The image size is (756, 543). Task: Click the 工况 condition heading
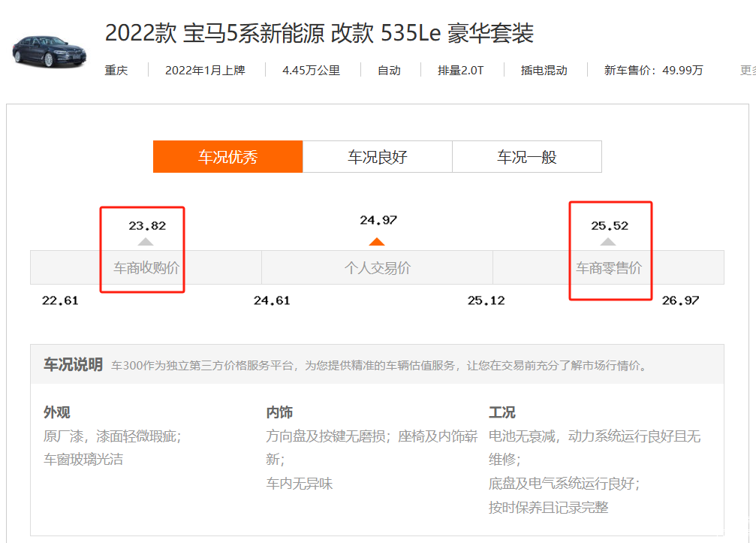(501, 412)
